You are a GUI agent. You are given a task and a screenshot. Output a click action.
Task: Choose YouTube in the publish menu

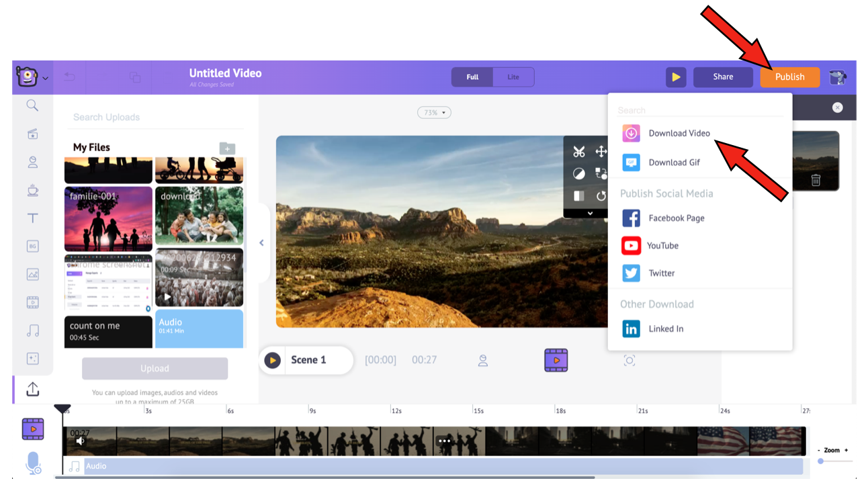click(x=662, y=246)
